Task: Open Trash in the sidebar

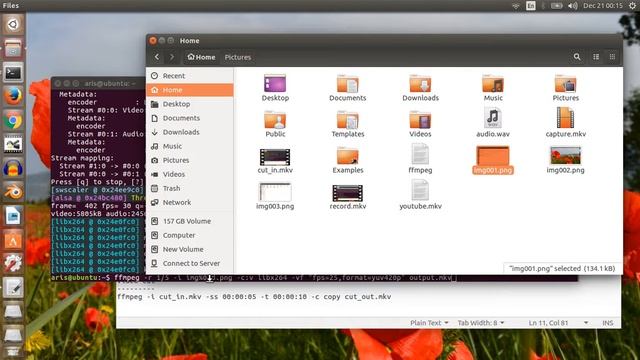Action: click(x=190, y=189)
